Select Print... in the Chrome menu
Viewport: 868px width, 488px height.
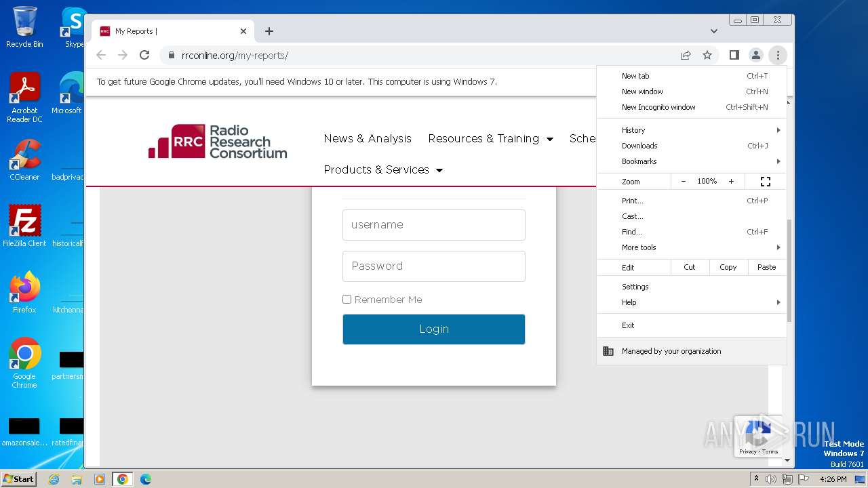pyautogui.click(x=692, y=201)
